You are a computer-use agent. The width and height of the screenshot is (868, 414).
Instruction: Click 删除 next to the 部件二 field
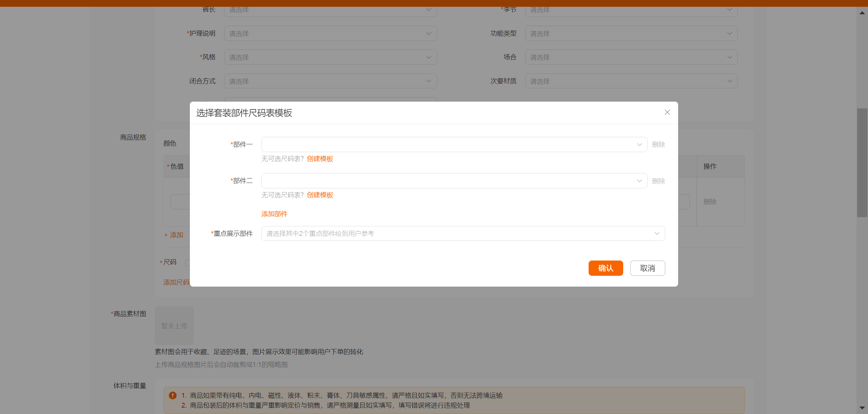tap(658, 181)
